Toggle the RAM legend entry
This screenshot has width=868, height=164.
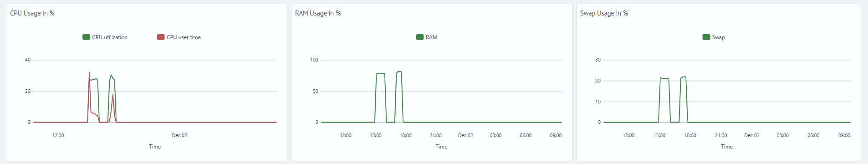point(427,37)
